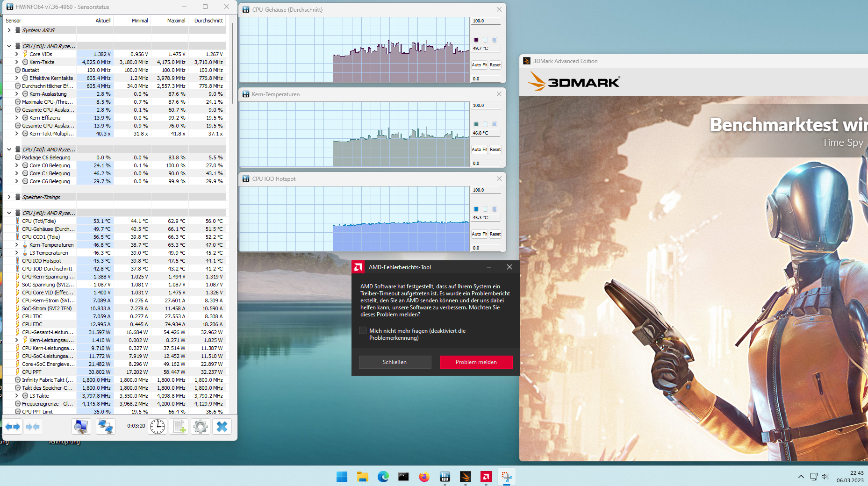
Task: Minimize the AMD-Fehlerberichts-Tool dialog
Action: [489, 267]
